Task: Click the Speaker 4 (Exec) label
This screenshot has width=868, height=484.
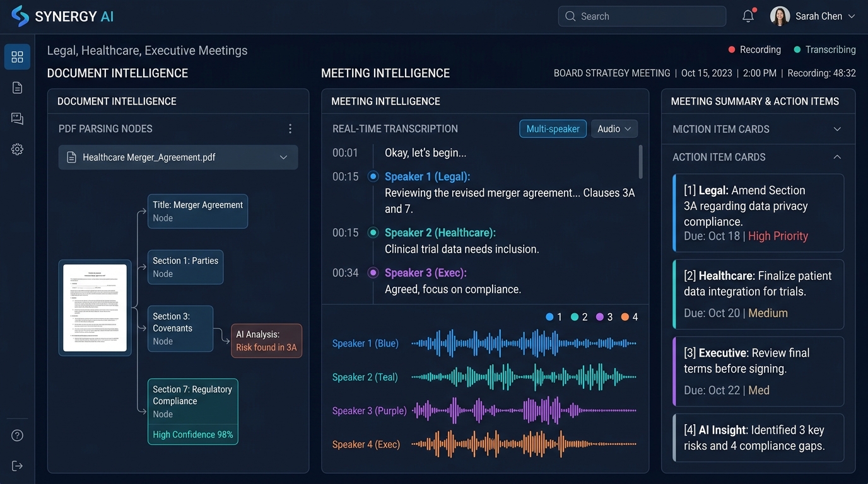Action: (x=366, y=444)
